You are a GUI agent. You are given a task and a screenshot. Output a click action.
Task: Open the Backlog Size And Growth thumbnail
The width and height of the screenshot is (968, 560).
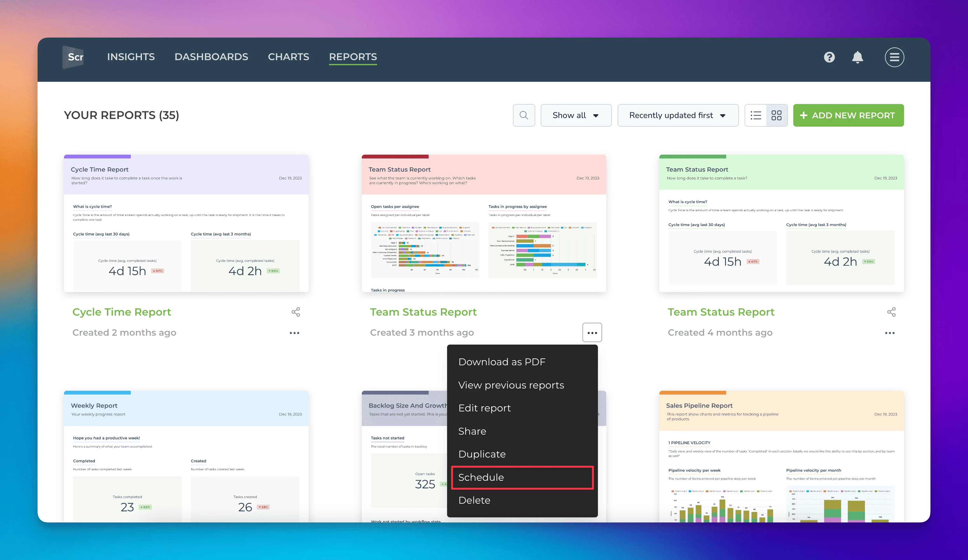[x=404, y=456]
